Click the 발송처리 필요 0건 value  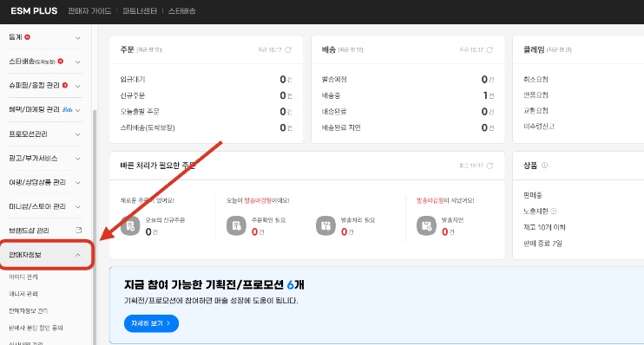coord(347,231)
